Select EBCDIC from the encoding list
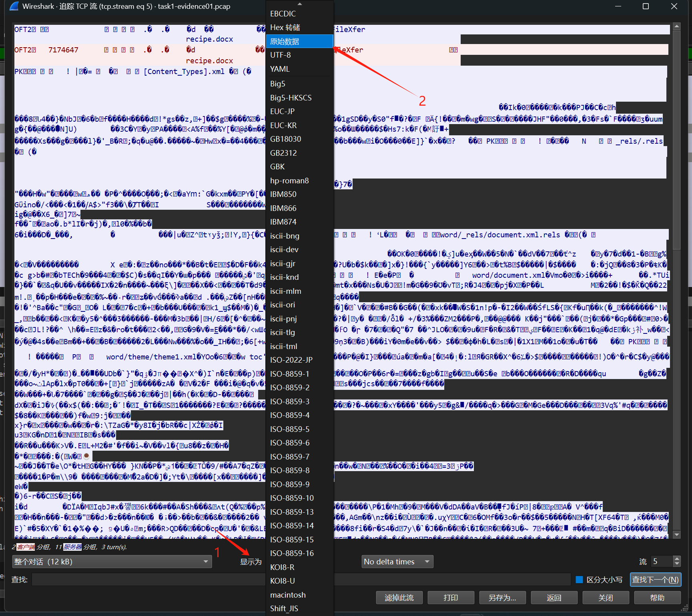Viewport: 692px width, 616px height. (x=300, y=14)
